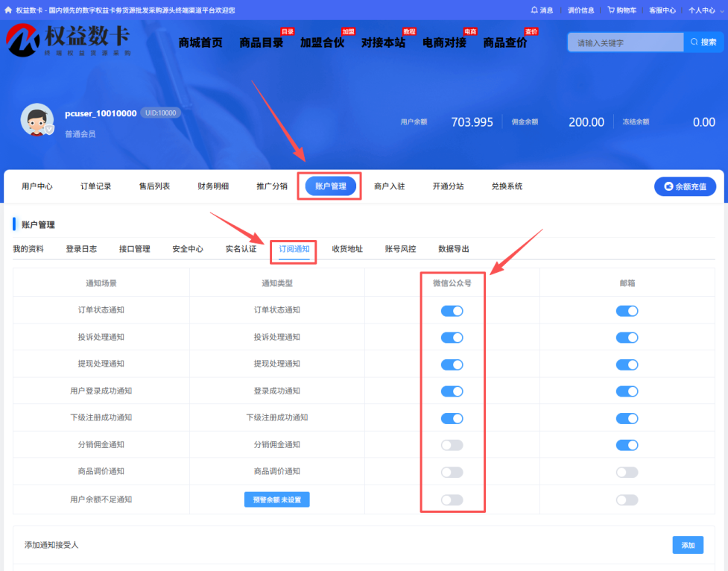Toggle email switch for 订单状态通知
728x571 pixels.
627,311
